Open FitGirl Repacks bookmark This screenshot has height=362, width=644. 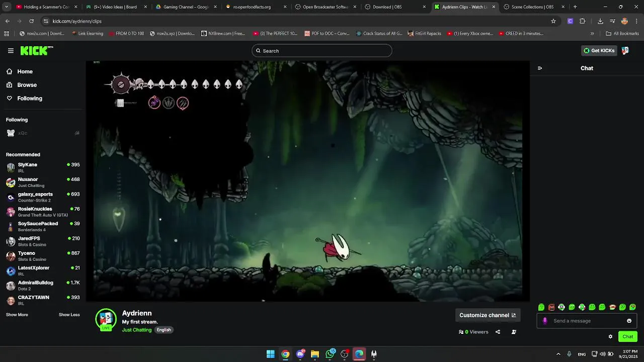pos(424,34)
